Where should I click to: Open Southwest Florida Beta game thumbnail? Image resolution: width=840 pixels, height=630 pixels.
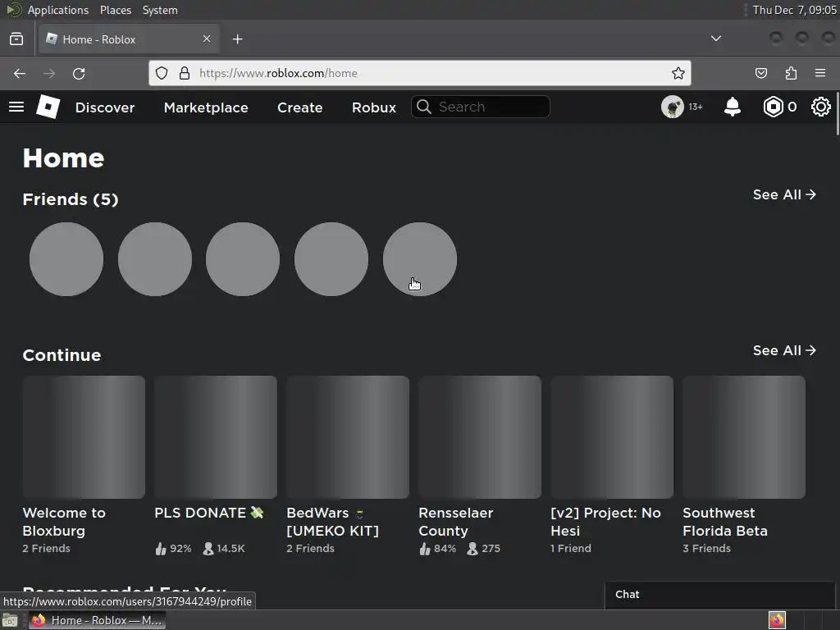(x=743, y=437)
